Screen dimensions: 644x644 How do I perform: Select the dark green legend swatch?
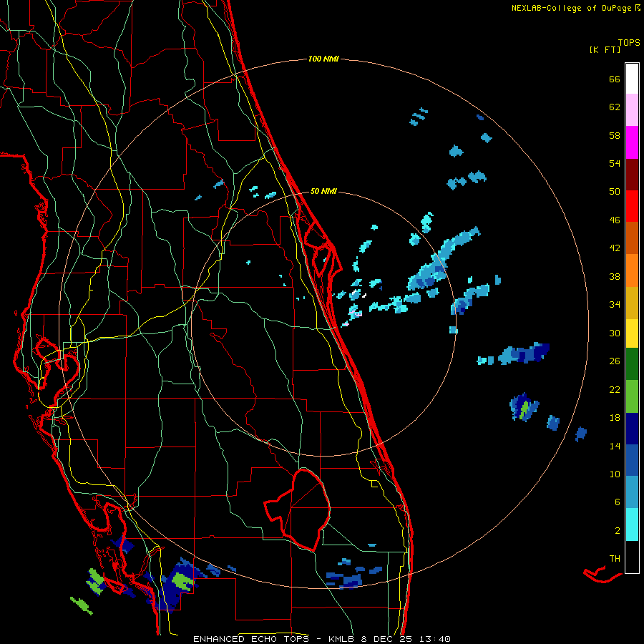point(632,364)
